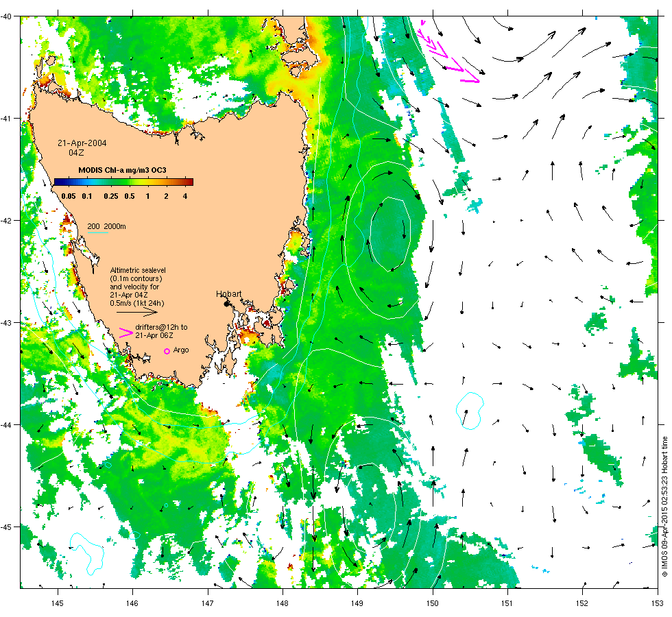Click the '04Z' time label
672x617 pixels.
[x=76, y=152]
